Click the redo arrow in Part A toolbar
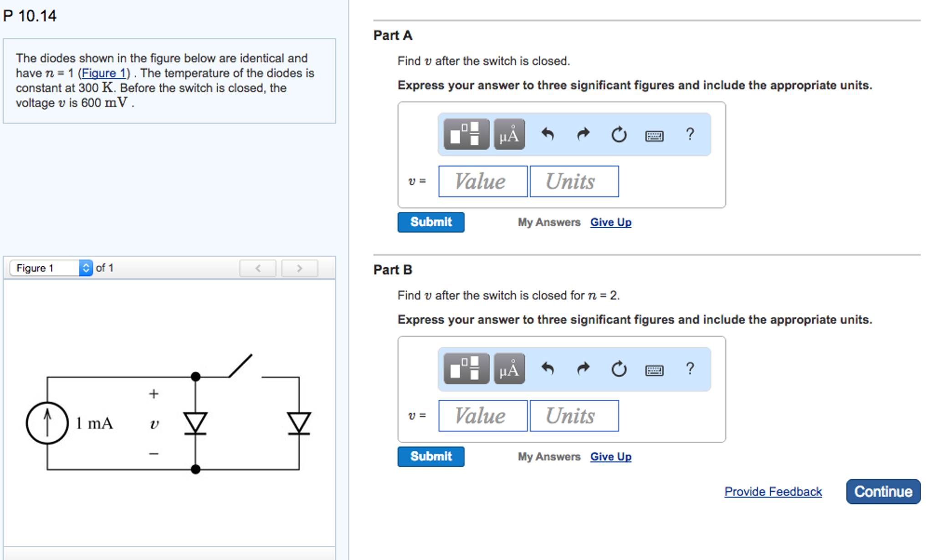This screenshot has width=932, height=560. pos(583,134)
